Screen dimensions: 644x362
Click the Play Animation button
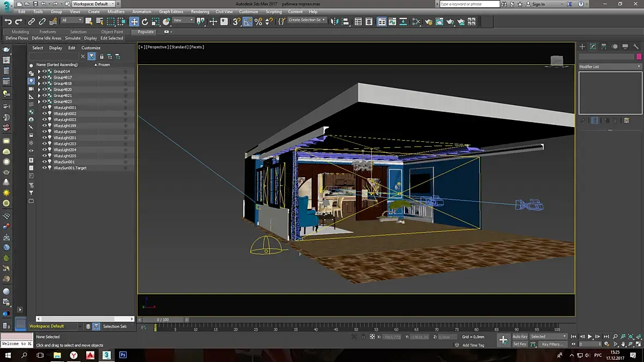[590, 337]
